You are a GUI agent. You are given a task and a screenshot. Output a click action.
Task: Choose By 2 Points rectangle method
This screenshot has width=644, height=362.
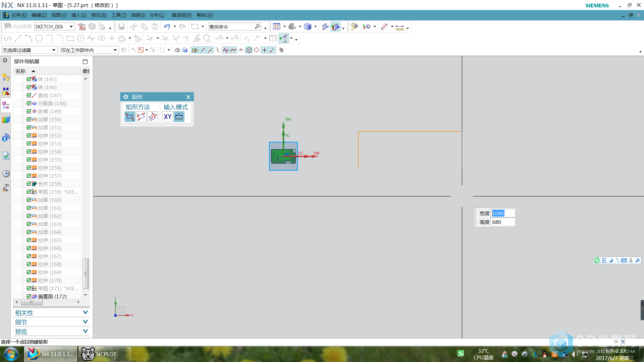[x=130, y=117]
